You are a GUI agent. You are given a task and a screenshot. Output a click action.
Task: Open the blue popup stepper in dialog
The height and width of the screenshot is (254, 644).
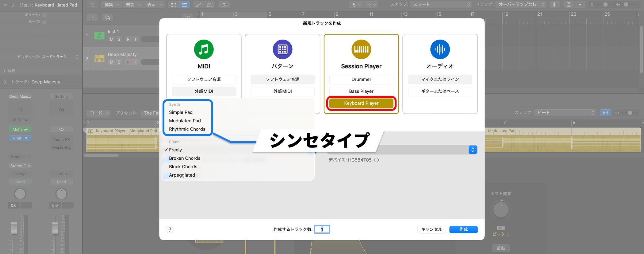(x=473, y=150)
